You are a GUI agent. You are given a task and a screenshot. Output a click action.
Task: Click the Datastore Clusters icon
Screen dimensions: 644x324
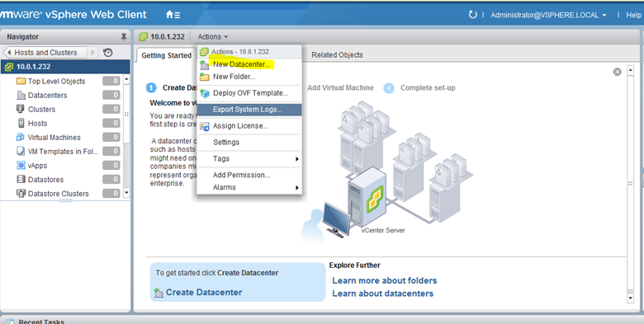[21, 193]
